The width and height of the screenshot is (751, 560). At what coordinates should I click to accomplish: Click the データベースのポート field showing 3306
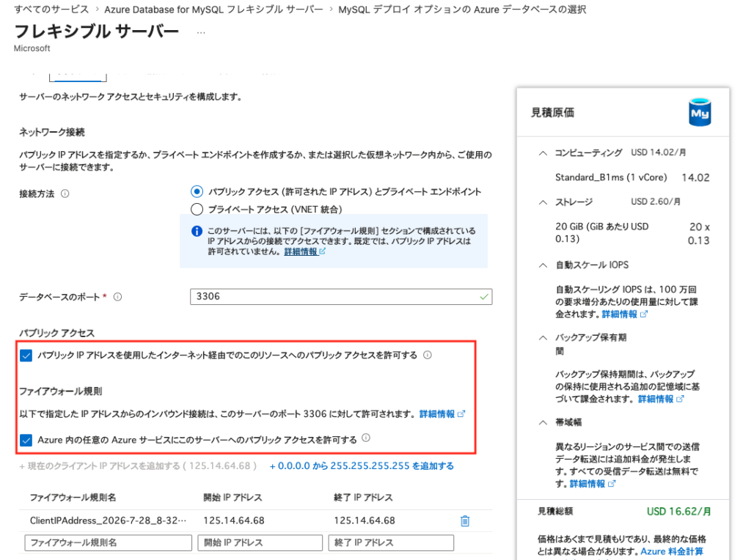tap(341, 297)
